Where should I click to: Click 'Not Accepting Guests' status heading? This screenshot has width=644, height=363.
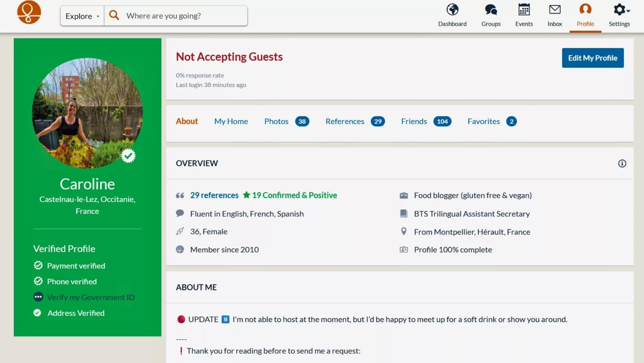point(229,57)
